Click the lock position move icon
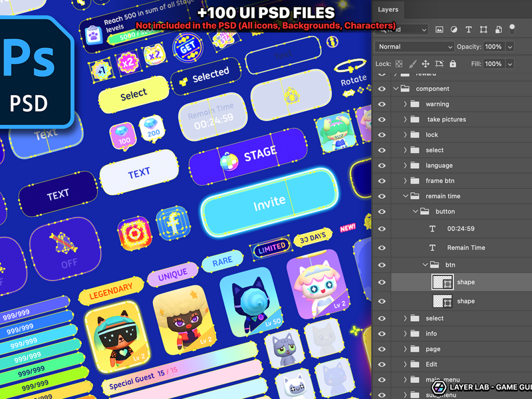The height and width of the screenshot is (399, 532). (x=426, y=64)
